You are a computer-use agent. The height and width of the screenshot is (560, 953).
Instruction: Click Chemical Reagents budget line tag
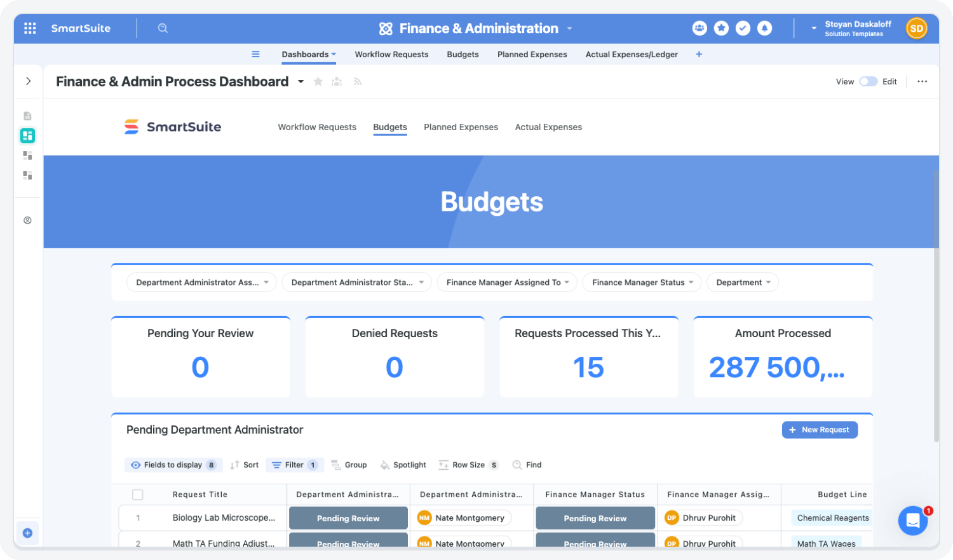pyautogui.click(x=832, y=518)
